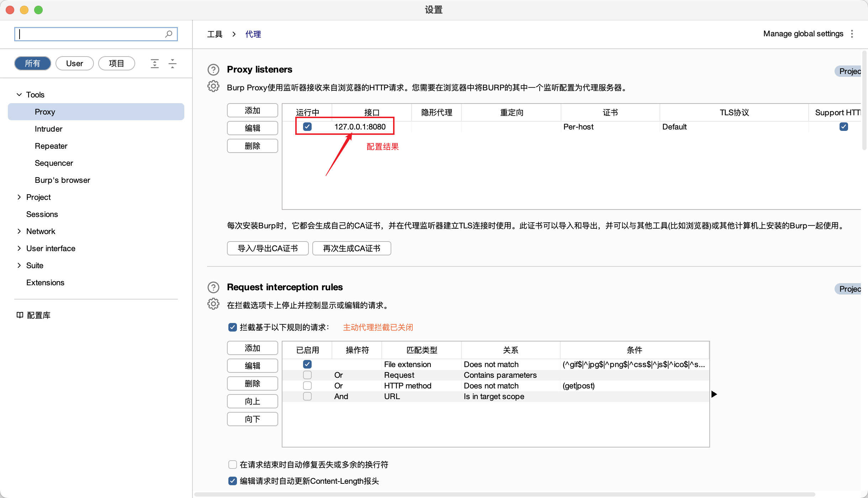Enable the HTTP method interception rule checkbox
This screenshot has height=498, width=868.
307,386
